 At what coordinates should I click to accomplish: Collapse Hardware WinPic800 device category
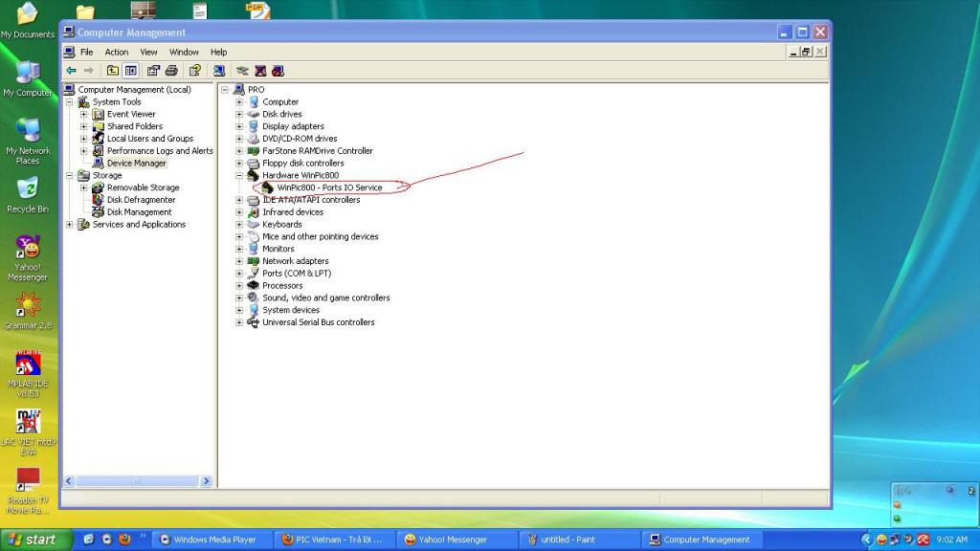tap(238, 176)
